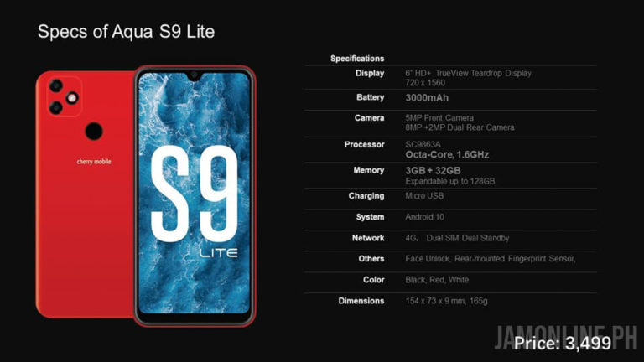This screenshot has width=644, height=362.
Task: Click the 'Specs of Aqua S9 Lite' title
Action: pyautogui.click(x=126, y=32)
